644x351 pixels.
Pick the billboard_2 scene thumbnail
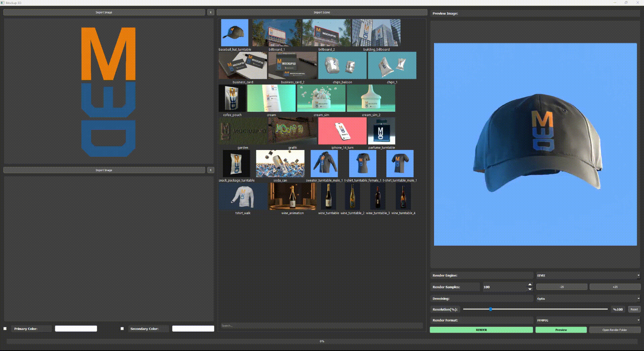(326, 33)
